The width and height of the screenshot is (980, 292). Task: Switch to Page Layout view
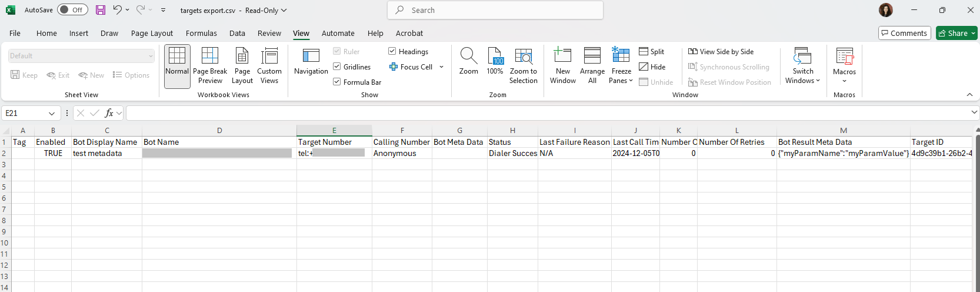[242, 66]
